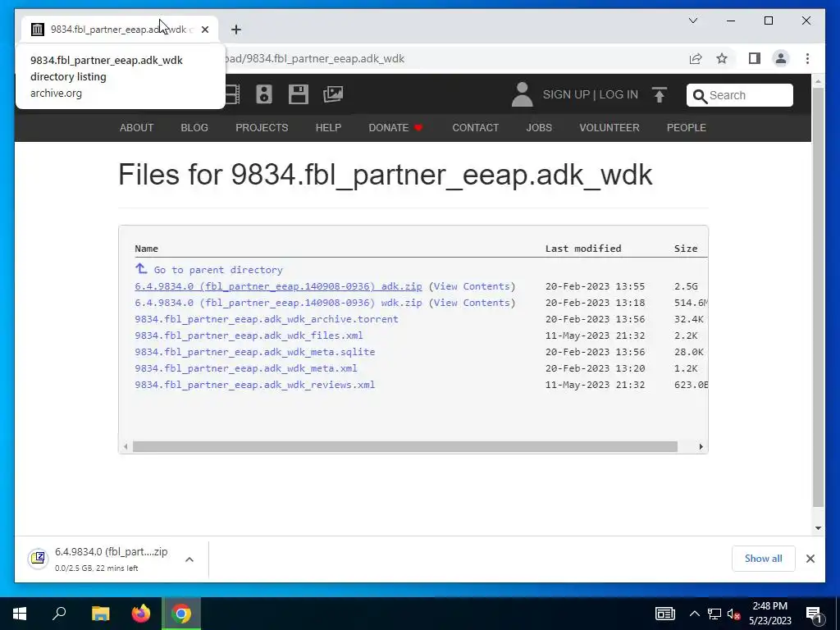Screen dimensions: 840x630
Task: Click the page vertical scrollbar
Action: (818, 296)
